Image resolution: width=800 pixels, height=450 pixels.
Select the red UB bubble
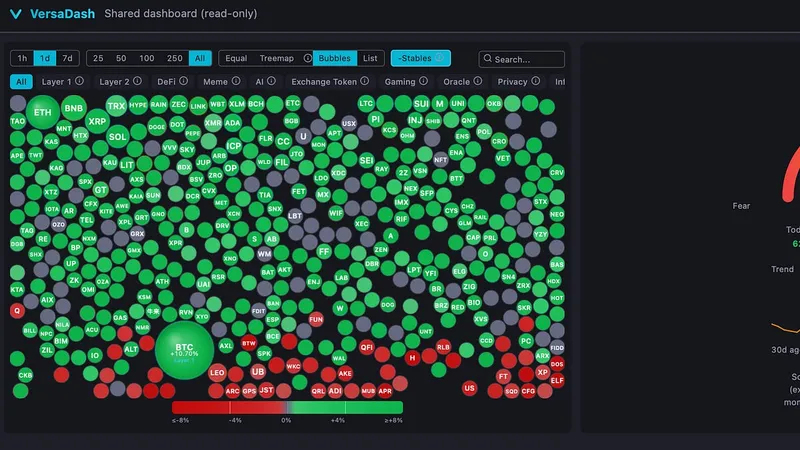tap(258, 372)
